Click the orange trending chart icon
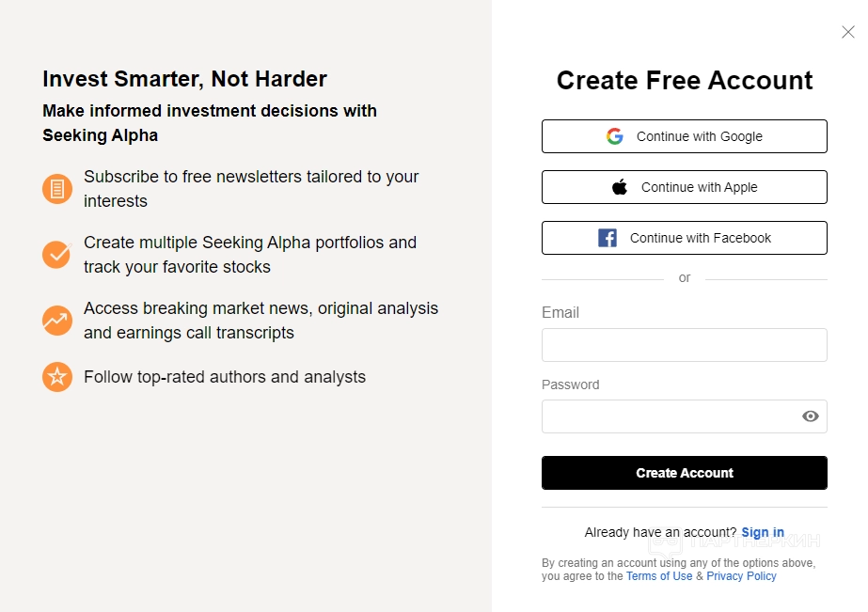Screen dimensions: 868x612 pos(57,320)
